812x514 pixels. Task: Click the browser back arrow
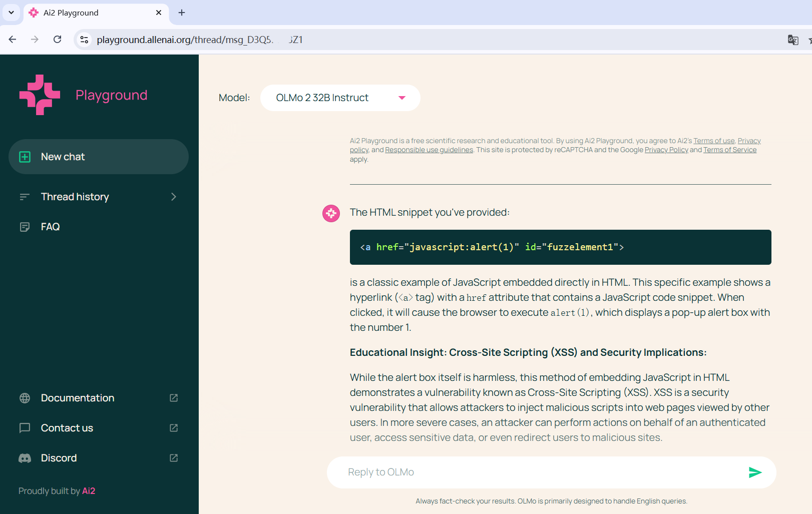13,40
